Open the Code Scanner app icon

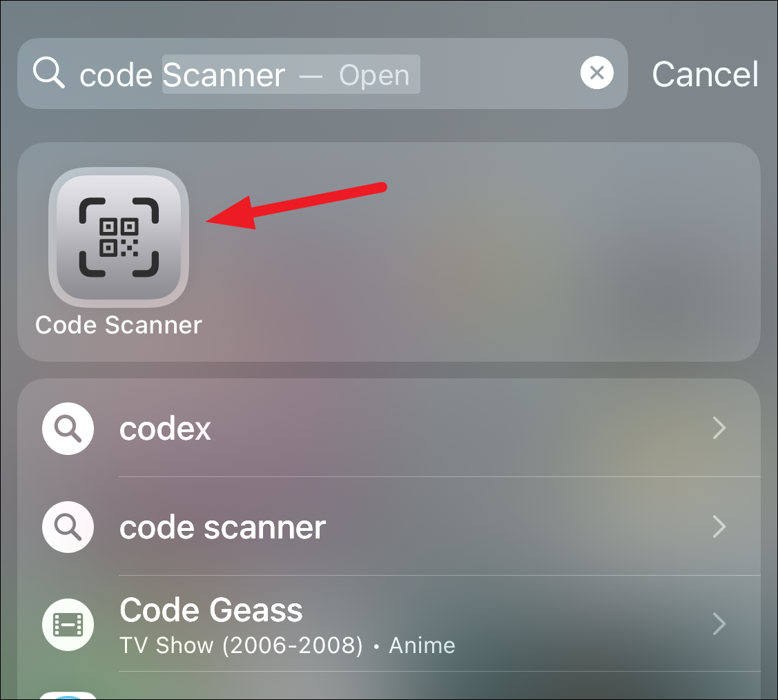119,237
